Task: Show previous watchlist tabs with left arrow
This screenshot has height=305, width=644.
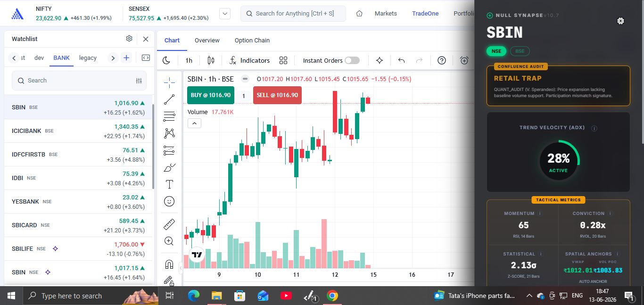Action: point(14,58)
